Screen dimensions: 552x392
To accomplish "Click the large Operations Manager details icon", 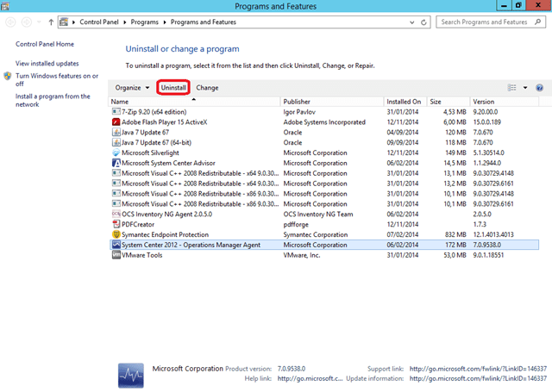I will 131,376.
